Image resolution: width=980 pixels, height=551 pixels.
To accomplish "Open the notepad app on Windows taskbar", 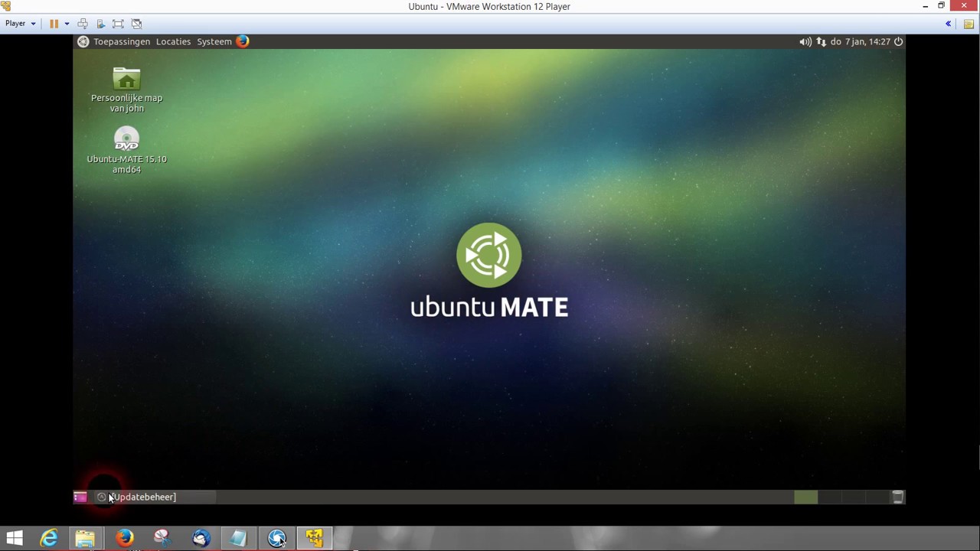I will click(x=238, y=539).
